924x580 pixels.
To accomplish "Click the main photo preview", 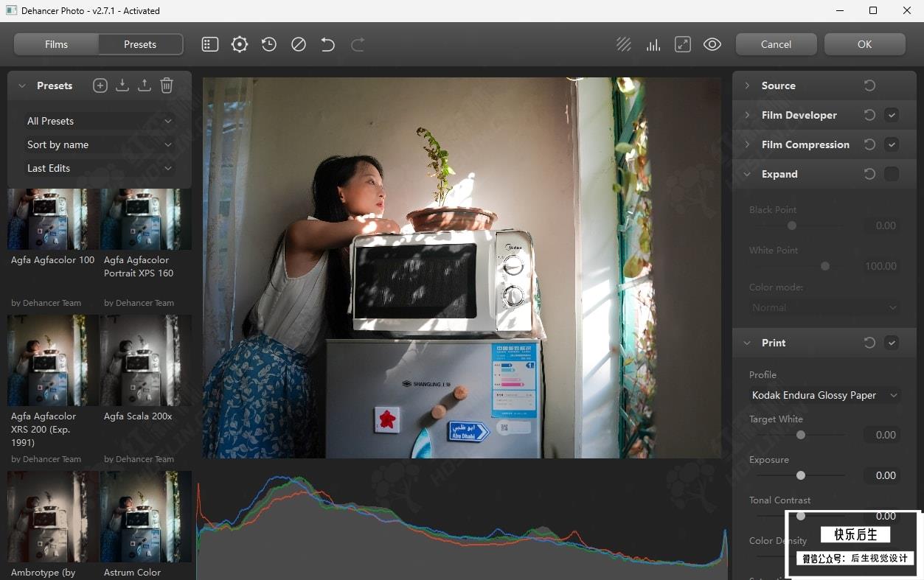I will (x=462, y=268).
